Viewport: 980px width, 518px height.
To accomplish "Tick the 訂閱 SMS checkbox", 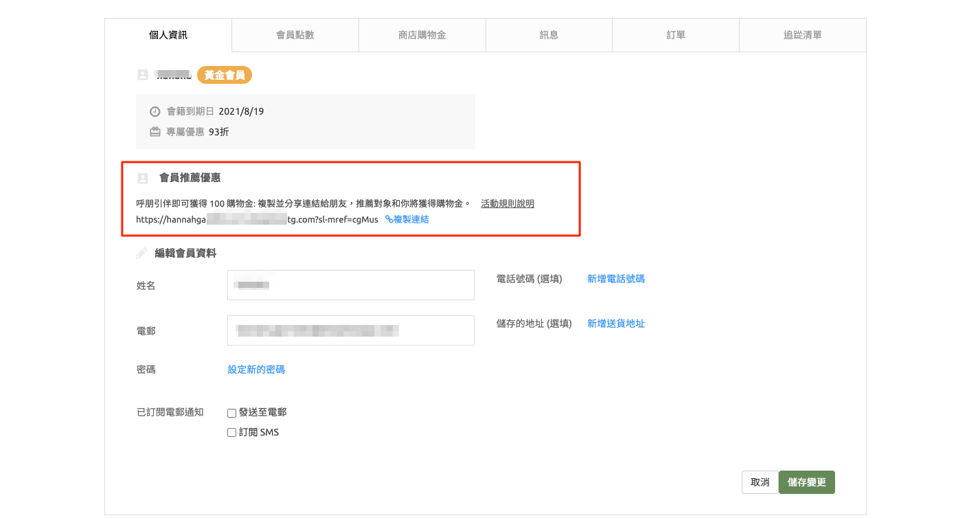I will click(x=232, y=433).
